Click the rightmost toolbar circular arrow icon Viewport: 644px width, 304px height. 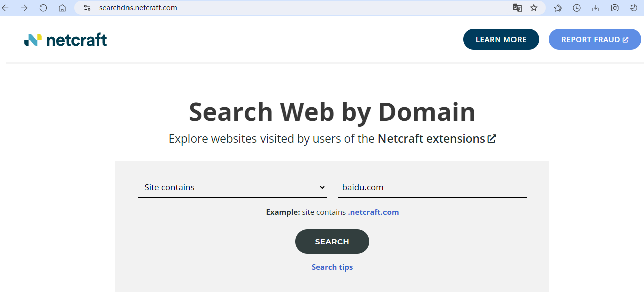(x=634, y=8)
